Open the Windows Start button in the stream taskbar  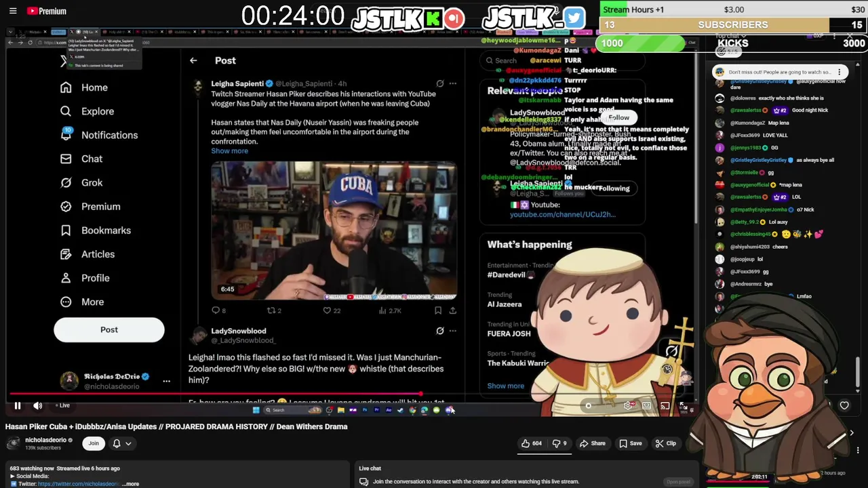pos(256,410)
